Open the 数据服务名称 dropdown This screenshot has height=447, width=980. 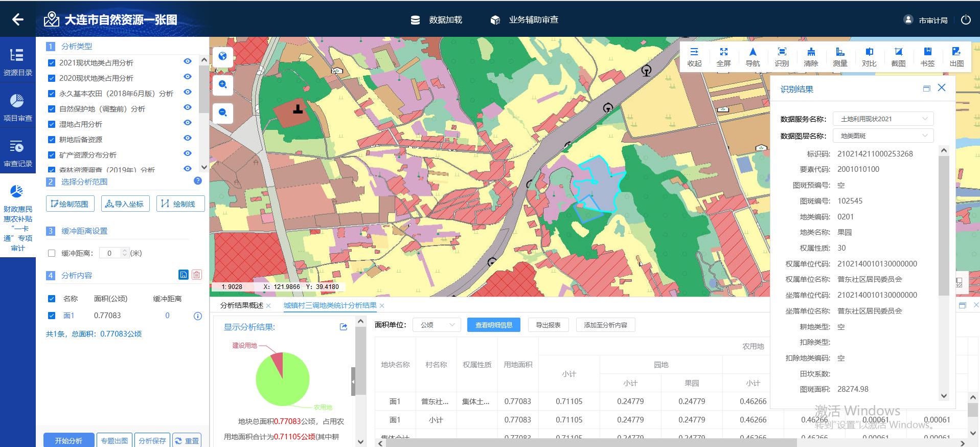[883, 119]
